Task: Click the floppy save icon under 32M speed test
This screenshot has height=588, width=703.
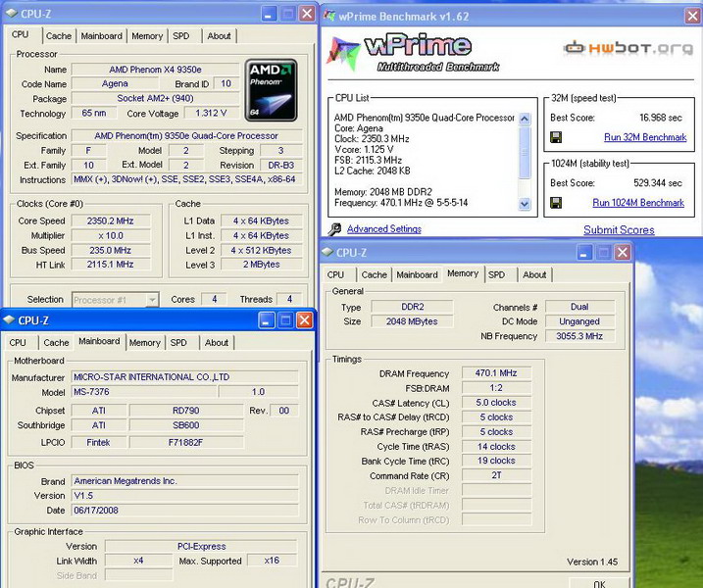Action: point(556,137)
